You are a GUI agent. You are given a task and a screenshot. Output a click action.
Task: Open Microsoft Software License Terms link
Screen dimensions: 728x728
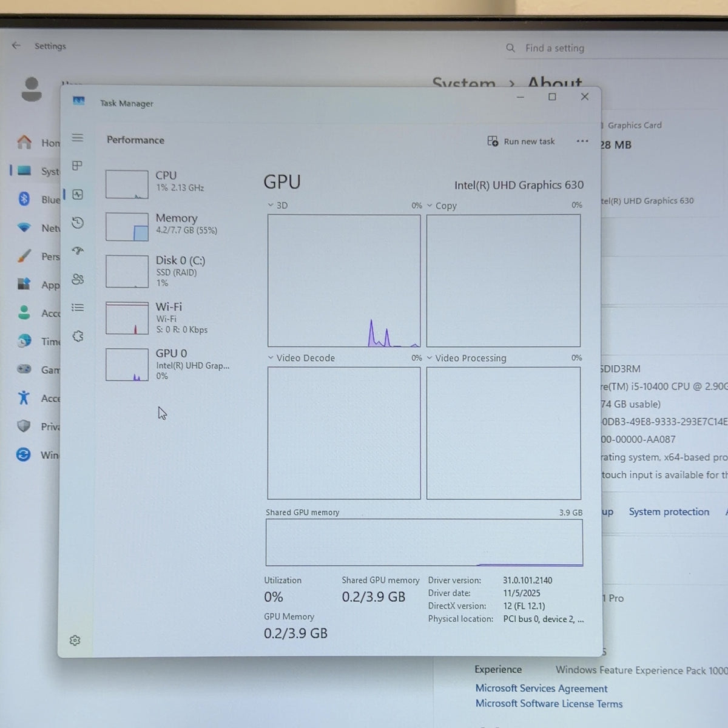[549, 703]
